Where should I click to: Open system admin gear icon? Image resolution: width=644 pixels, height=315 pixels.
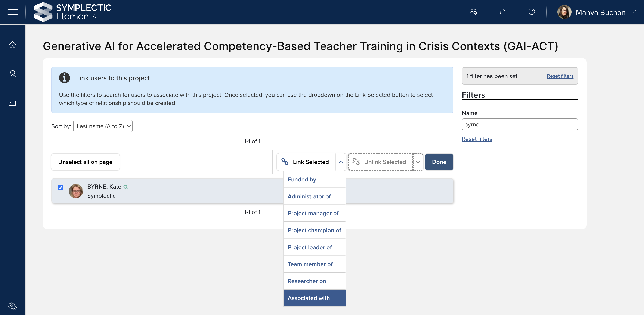tap(12, 306)
